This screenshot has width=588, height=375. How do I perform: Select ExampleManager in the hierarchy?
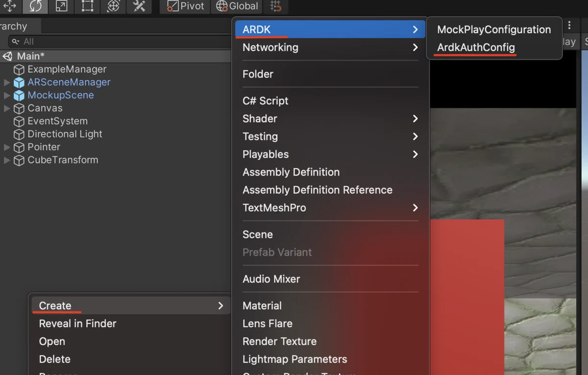[x=67, y=69]
